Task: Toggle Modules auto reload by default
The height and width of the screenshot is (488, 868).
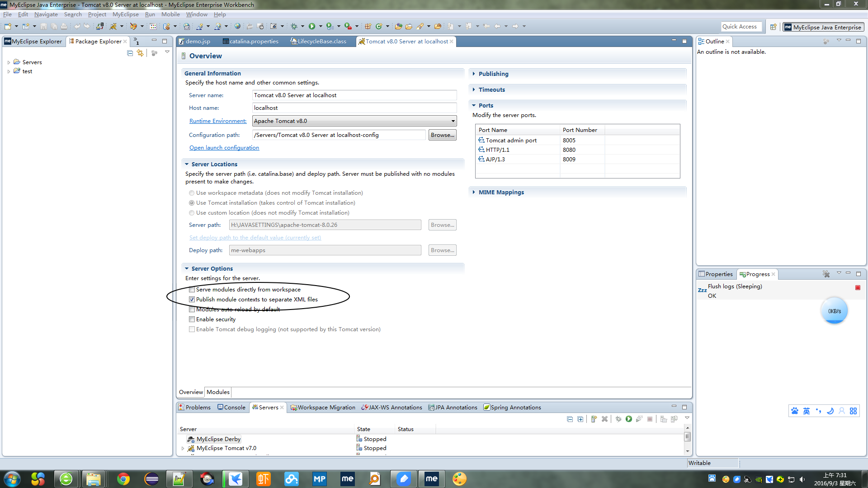Action: tap(192, 309)
